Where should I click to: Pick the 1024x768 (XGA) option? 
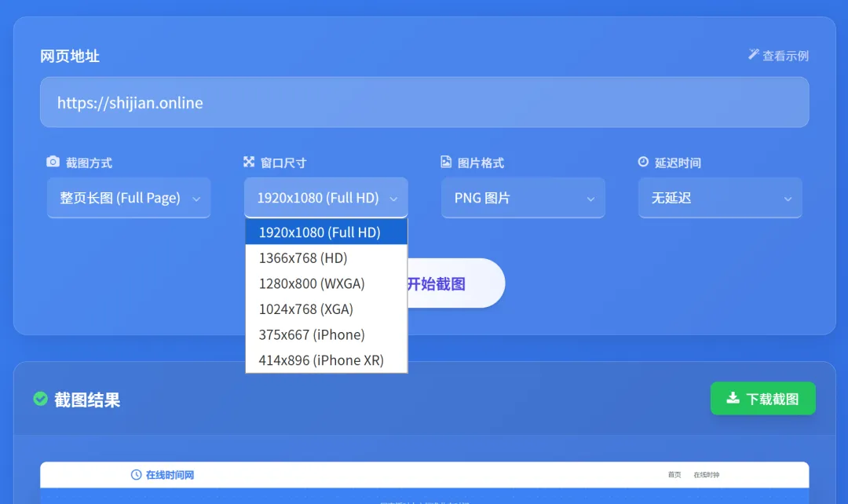click(326, 309)
